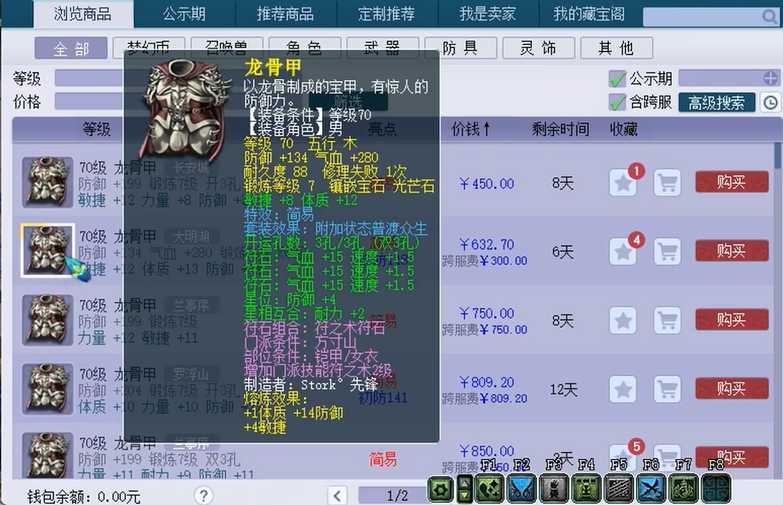
Task: Select the ￥809.20 item armor thumbnail
Action: pyautogui.click(x=47, y=389)
